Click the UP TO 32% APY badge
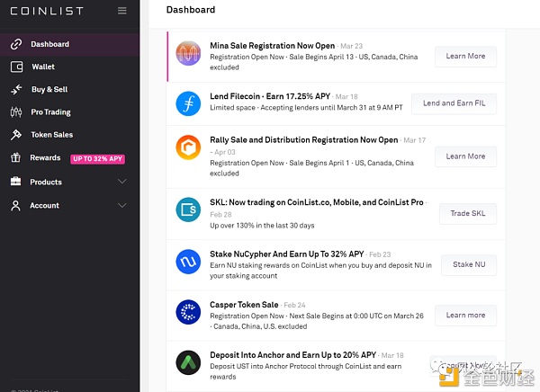 pyautogui.click(x=97, y=159)
